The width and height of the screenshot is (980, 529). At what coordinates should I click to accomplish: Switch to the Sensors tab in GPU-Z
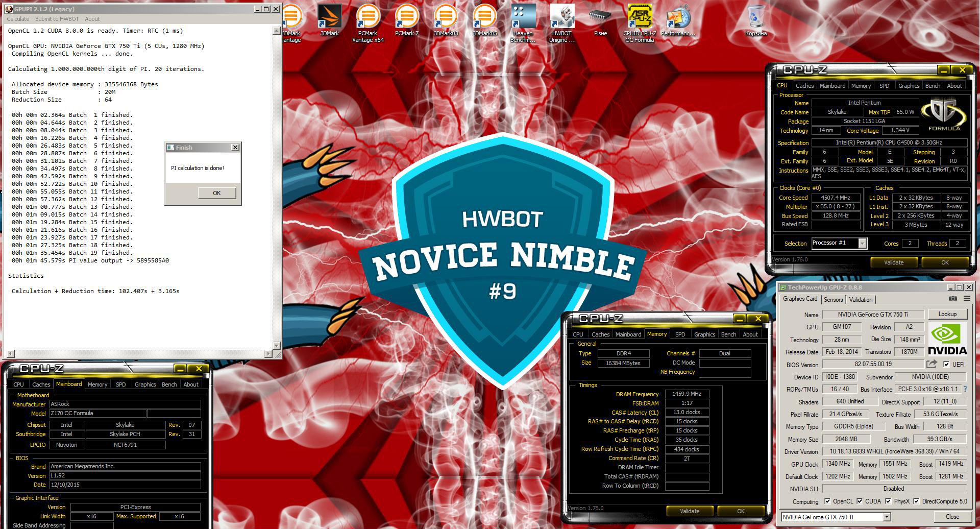(833, 300)
